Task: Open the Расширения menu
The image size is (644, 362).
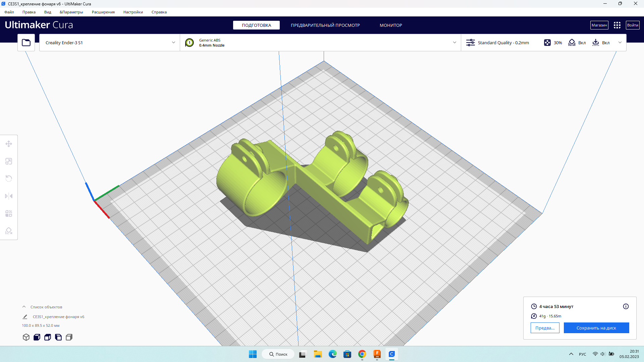Action: (103, 12)
